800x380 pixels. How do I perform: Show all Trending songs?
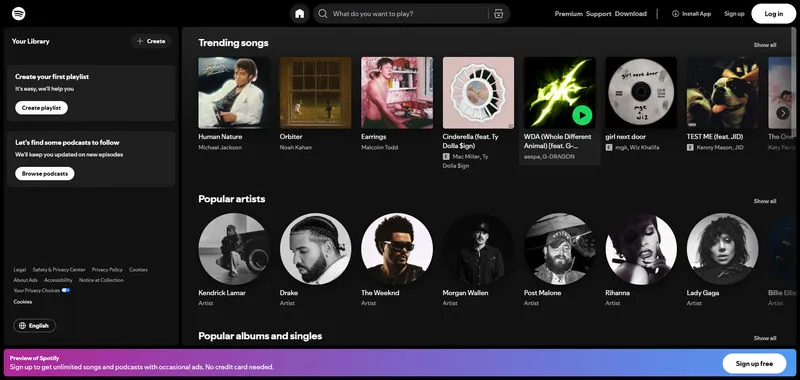[765, 45]
